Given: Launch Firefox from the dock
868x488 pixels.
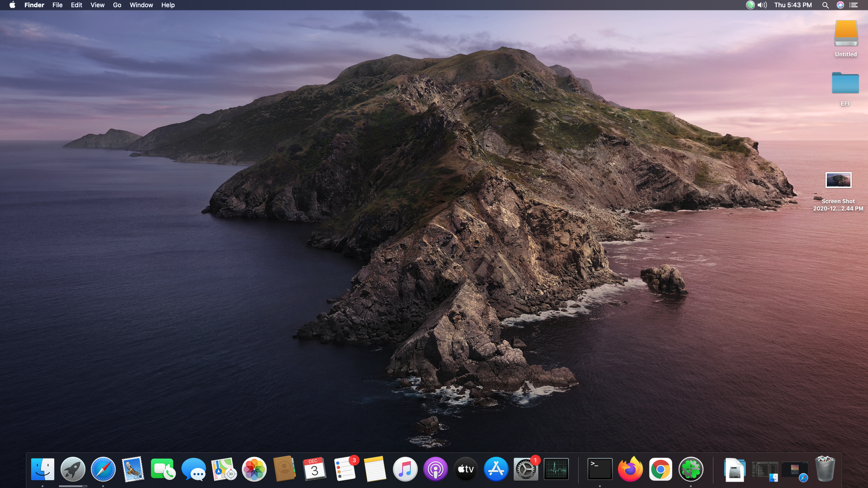Looking at the screenshot, I should (630, 469).
